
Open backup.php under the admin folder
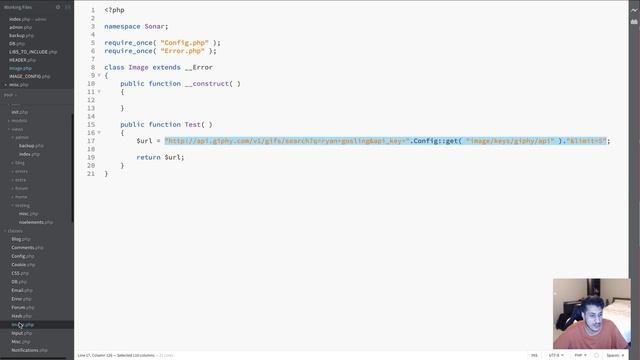(31, 146)
